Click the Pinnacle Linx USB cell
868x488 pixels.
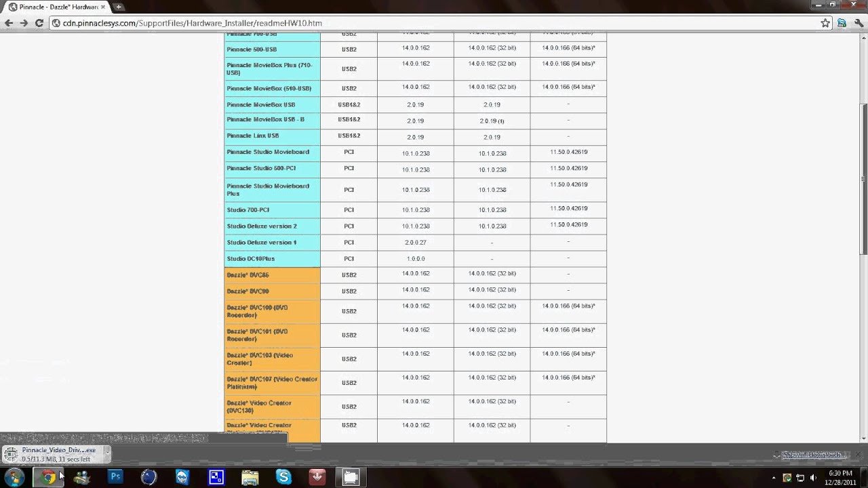[272, 136]
